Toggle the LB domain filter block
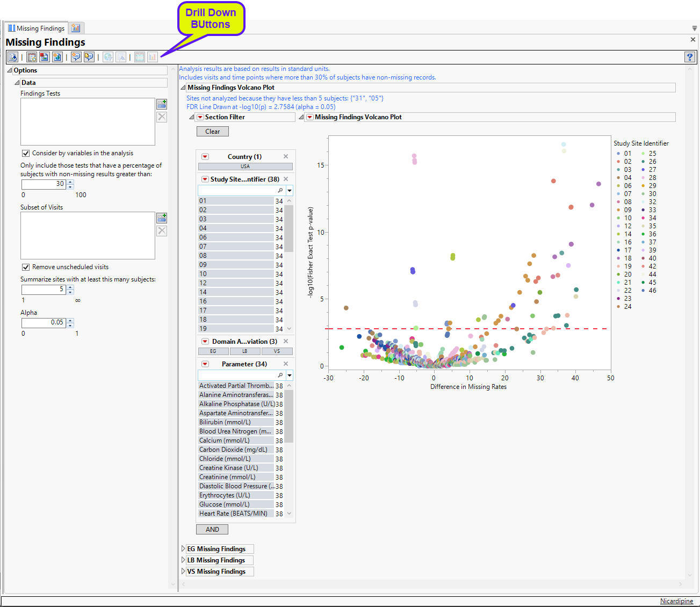Image resolution: width=700 pixels, height=607 pixels. tap(245, 351)
